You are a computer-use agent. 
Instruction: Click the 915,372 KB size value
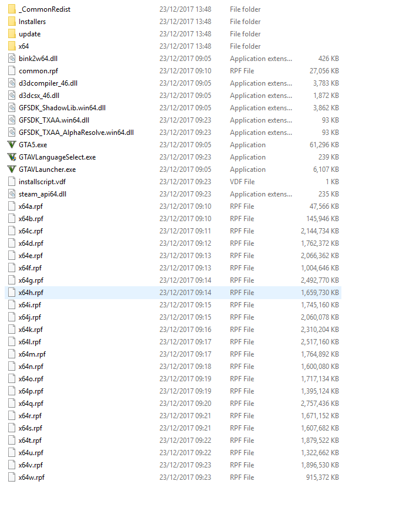pyautogui.click(x=323, y=477)
